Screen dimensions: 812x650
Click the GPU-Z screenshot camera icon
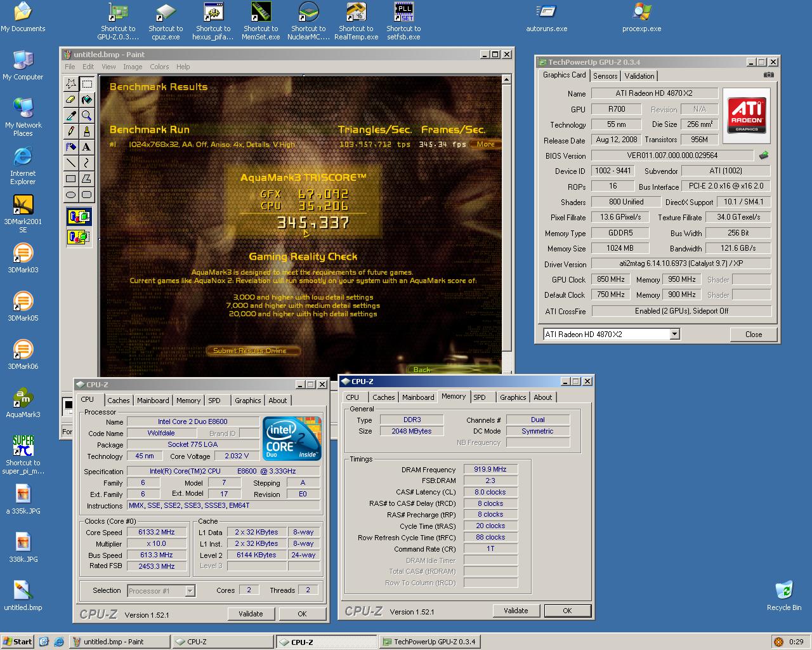[x=768, y=75]
